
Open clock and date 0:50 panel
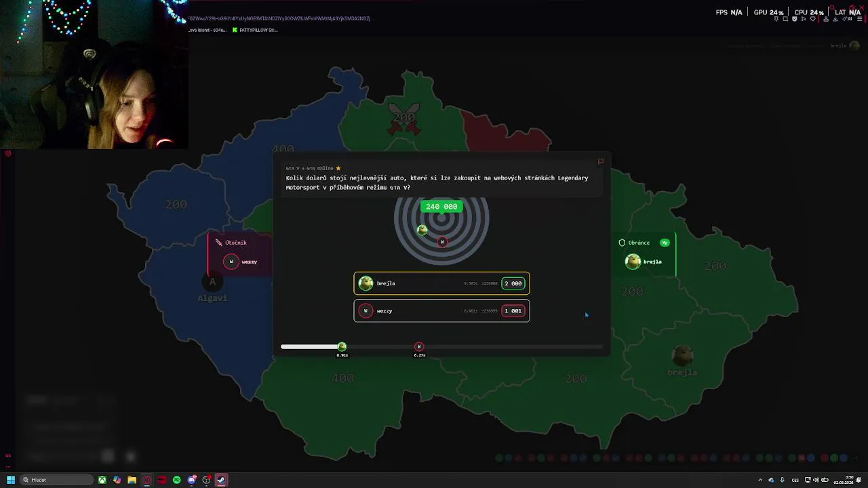click(844, 480)
